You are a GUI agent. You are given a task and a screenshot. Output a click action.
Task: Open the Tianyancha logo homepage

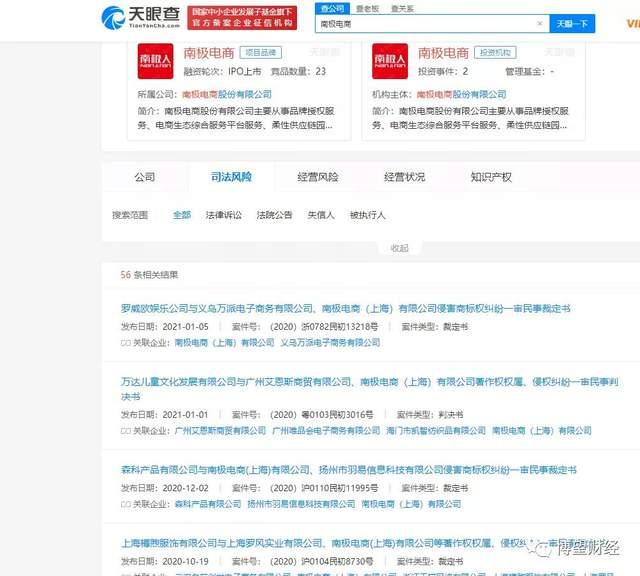140,17
